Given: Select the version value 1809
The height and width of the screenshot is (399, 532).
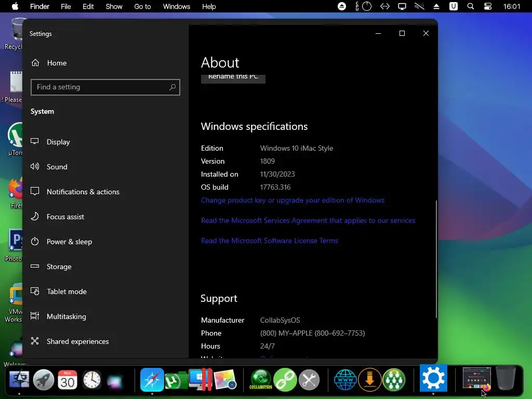Looking at the screenshot, I should point(268,161).
